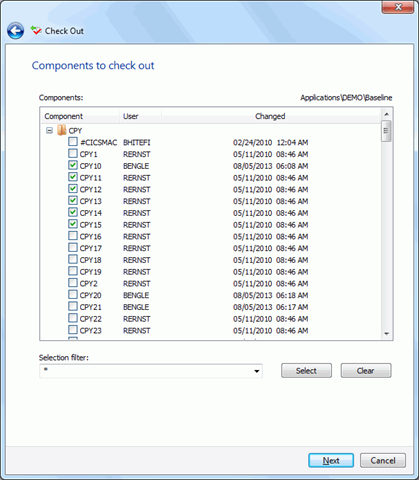Click the Select button
Screen dimensions: 419x480
306,371
